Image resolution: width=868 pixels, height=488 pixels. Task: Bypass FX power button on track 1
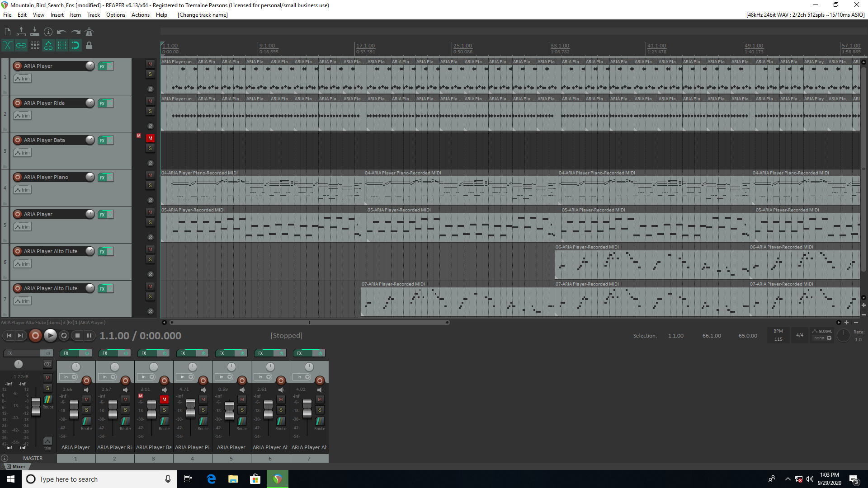[110, 66]
